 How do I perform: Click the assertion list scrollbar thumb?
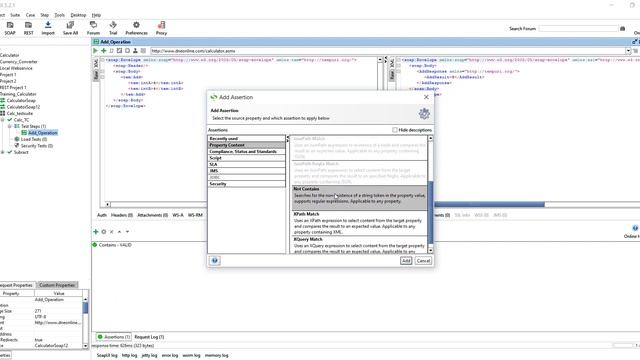(x=430, y=212)
